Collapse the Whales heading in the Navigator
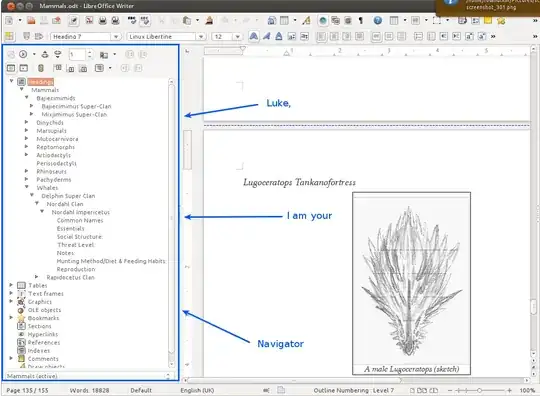 (27, 187)
